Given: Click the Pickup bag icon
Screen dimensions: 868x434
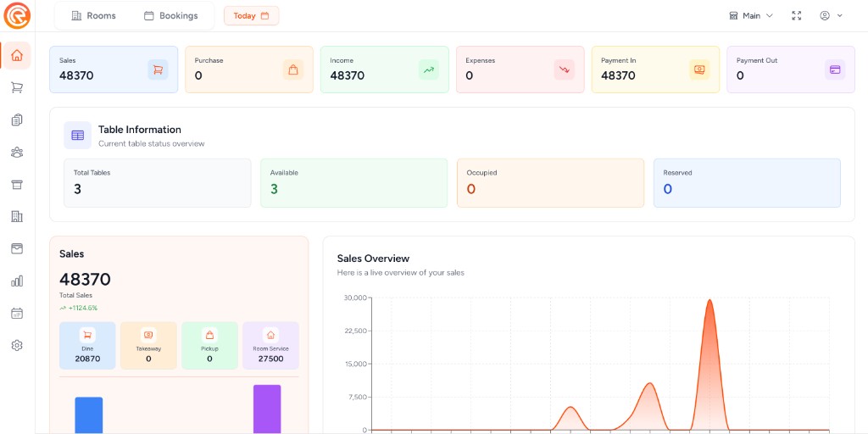Looking at the screenshot, I should [210, 335].
